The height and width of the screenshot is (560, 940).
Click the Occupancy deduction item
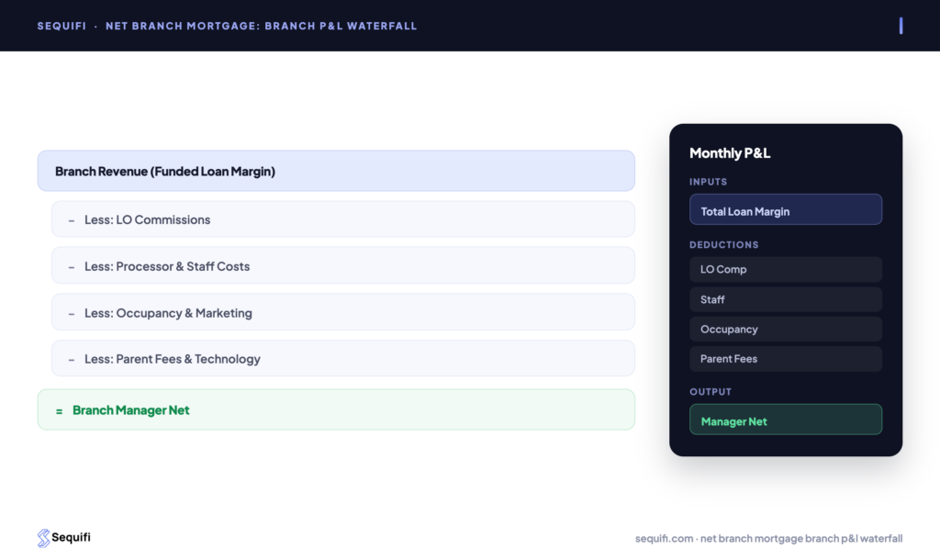pos(786,329)
